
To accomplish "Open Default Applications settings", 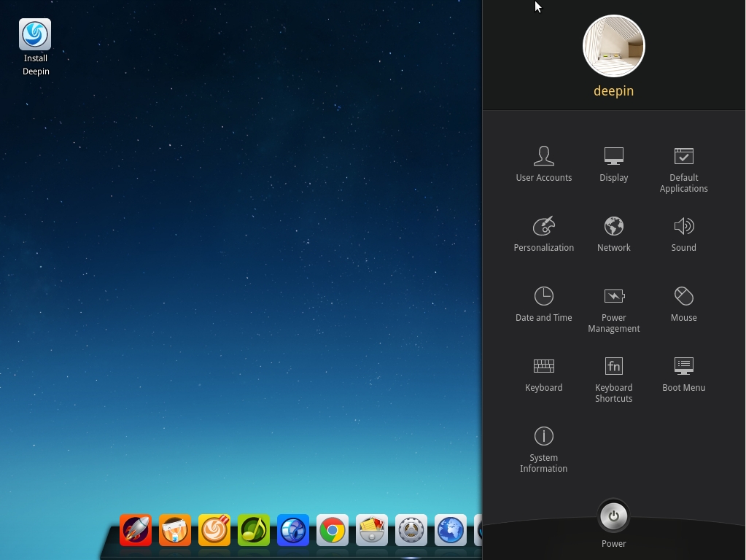I will coord(684,169).
